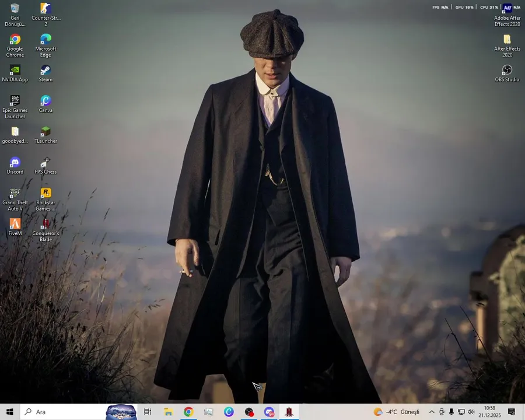
Task: Switch to Conqueror's Blade in the taskbar
Action: pos(289,412)
